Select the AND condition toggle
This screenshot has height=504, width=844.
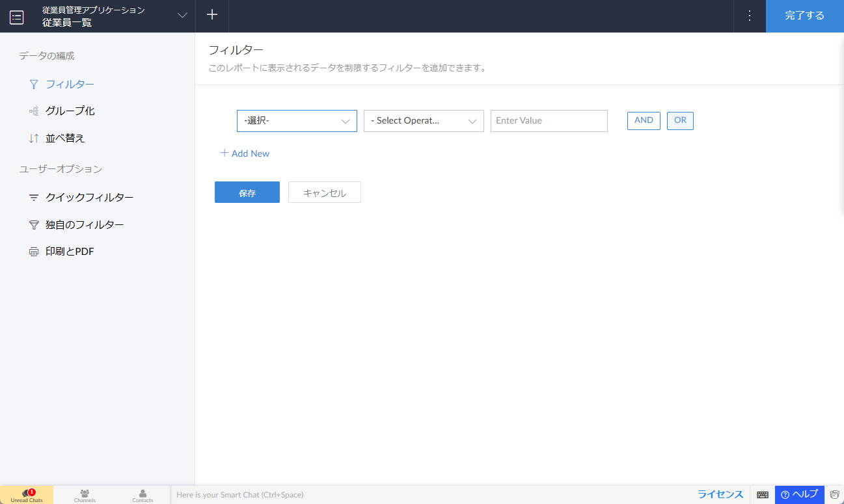644,121
